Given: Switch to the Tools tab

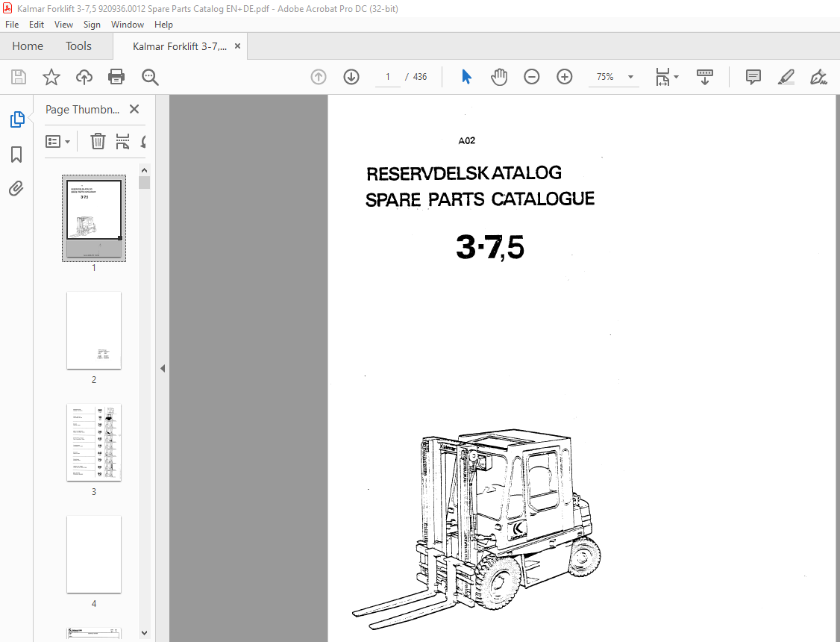Looking at the screenshot, I should (78, 46).
